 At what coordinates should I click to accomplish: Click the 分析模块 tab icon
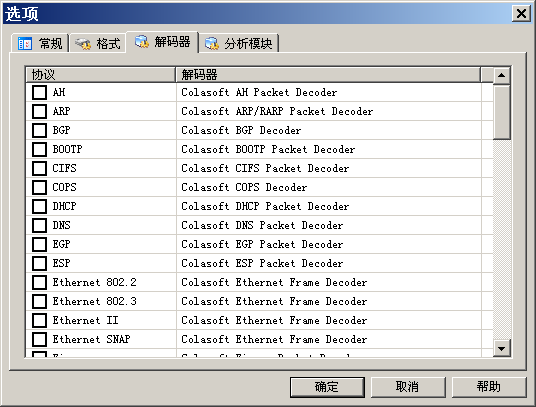(x=212, y=43)
